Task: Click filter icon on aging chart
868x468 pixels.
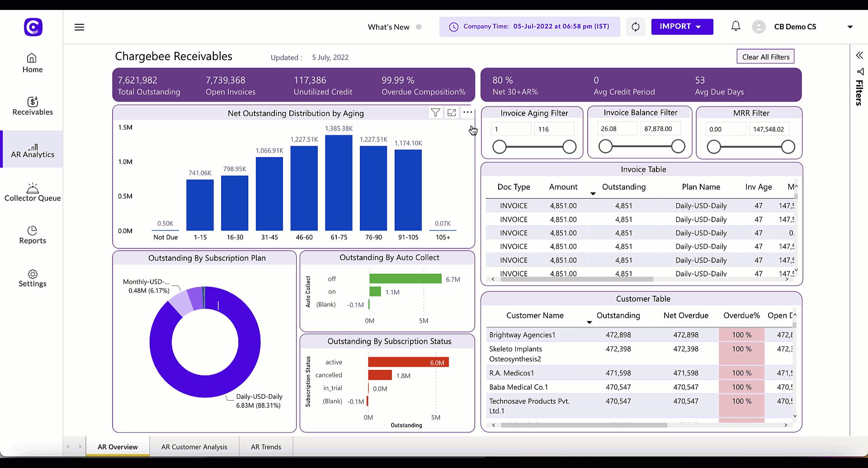Action: coord(435,112)
